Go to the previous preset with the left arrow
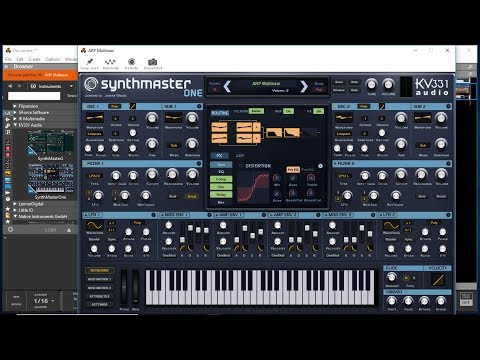The height and width of the screenshot is (360, 480). tap(227, 87)
